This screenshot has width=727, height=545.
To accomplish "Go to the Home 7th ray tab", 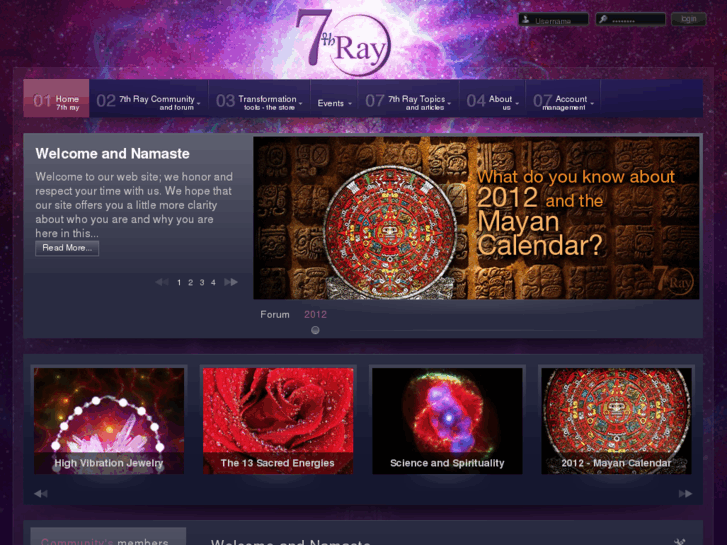I will click(56, 98).
